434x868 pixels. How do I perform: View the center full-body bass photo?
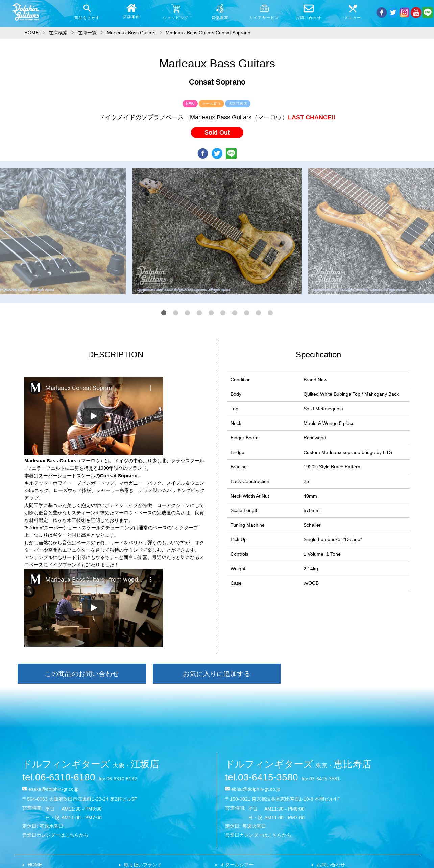(x=217, y=231)
